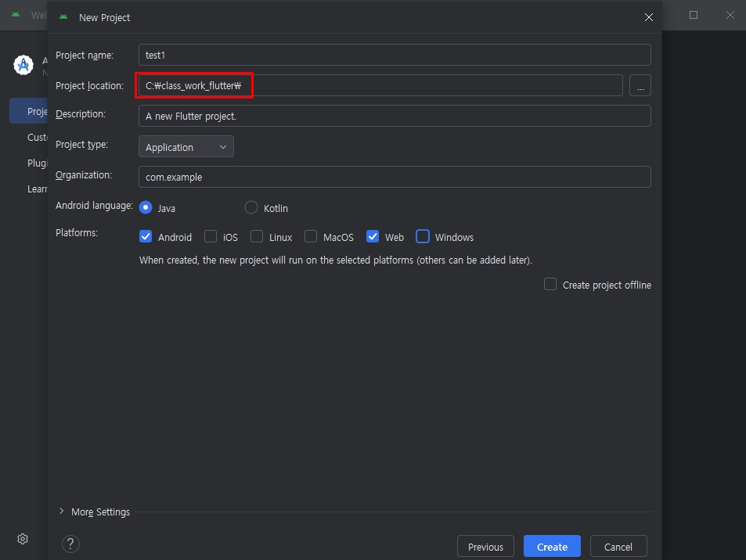The width and height of the screenshot is (746, 560).
Task: Click the Android Studio logo in Welcome window
Action: (23, 65)
